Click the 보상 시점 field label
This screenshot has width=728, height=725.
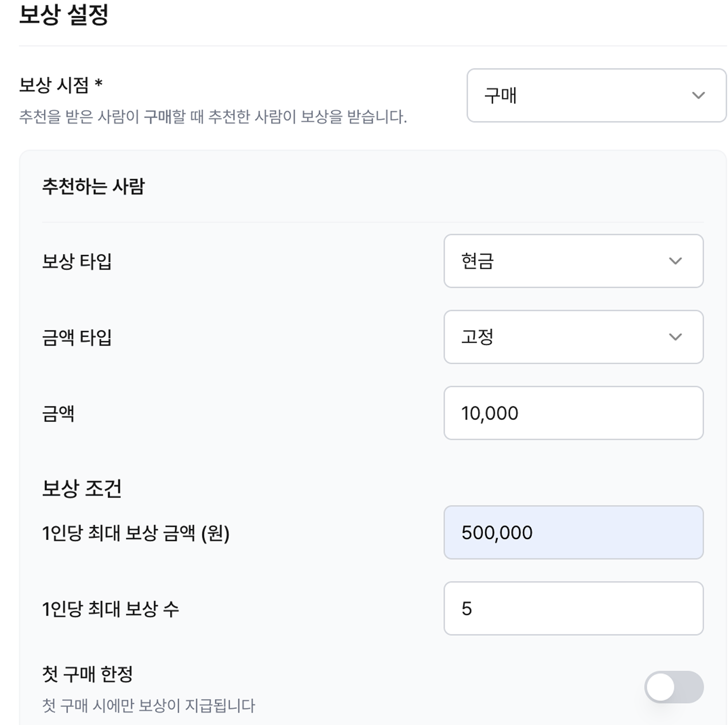point(54,85)
